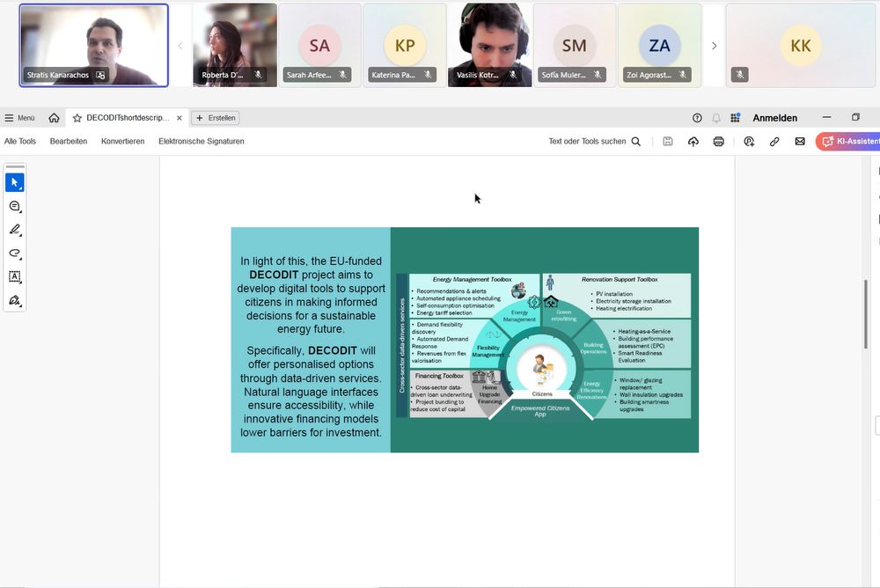Select Sarah Arfee participant tile
Viewport: 880px width, 588px height.
click(x=320, y=46)
